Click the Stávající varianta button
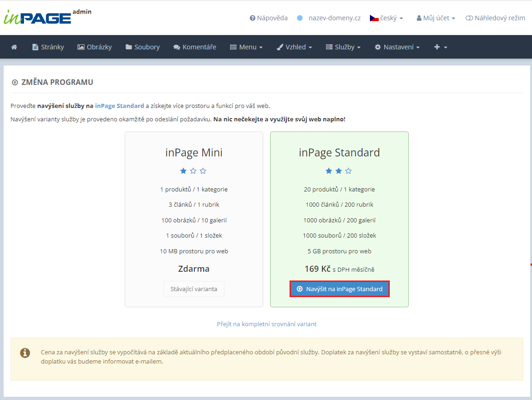Image resolution: width=532 pixels, height=400 pixels. 194,289
